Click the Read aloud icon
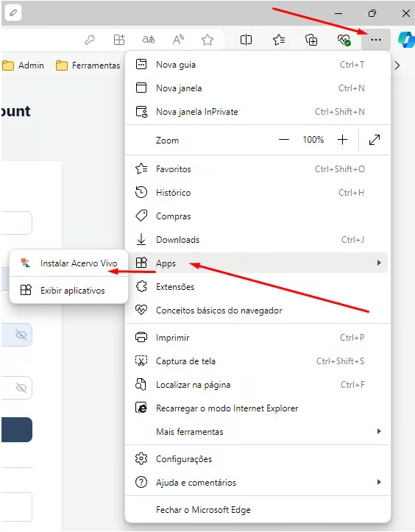This screenshot has height=532, width=415. point(178,40)
